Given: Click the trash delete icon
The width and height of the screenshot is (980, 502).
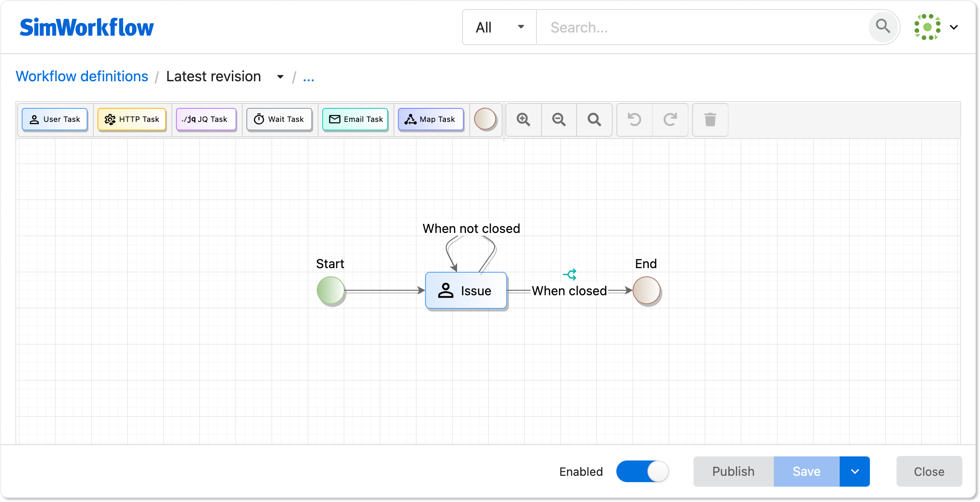Looking at the screenshot, I should 710,120.
